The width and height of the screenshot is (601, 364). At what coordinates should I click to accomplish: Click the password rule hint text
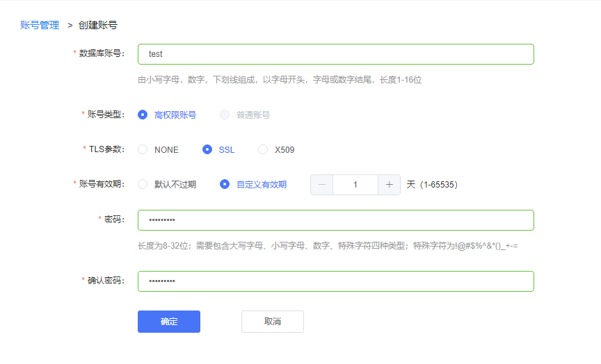pyautogui.click(x=327, y=246)
